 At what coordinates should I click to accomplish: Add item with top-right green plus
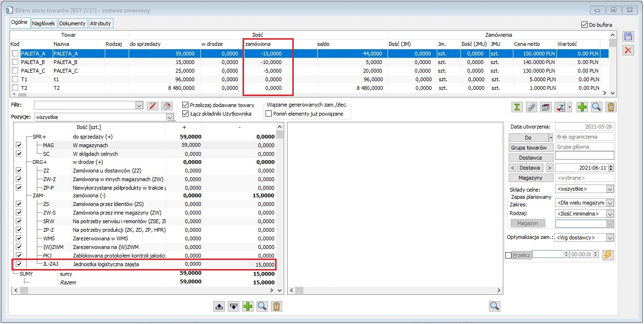coord(582,107)
